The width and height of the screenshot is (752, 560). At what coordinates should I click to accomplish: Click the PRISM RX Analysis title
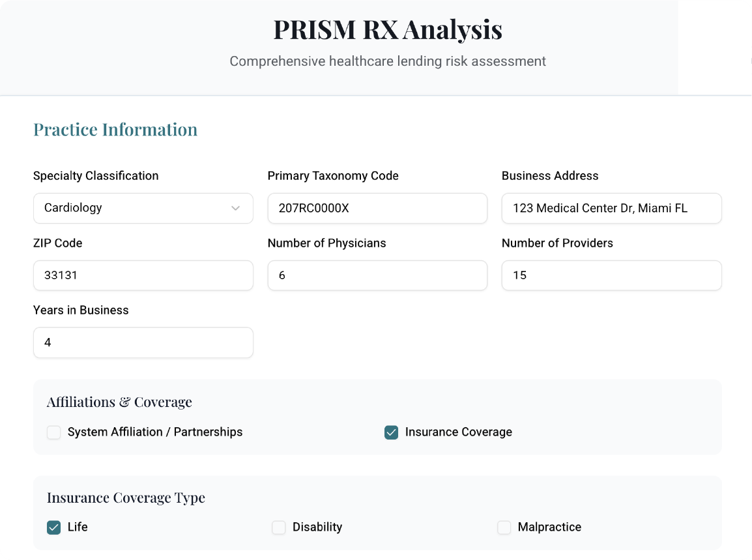click(387, 29)
